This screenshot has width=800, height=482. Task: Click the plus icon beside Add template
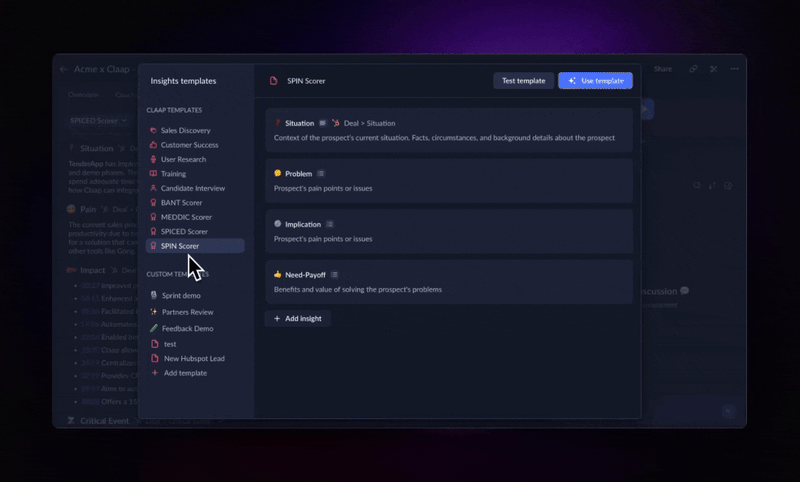click(155, 373)
